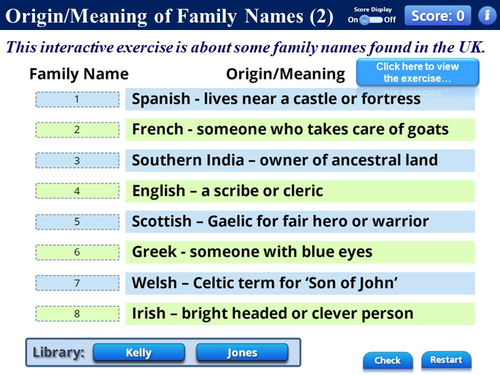The image size is (500, 375).
Task: Select answer slot number 8
Action: tap(77, 314)
